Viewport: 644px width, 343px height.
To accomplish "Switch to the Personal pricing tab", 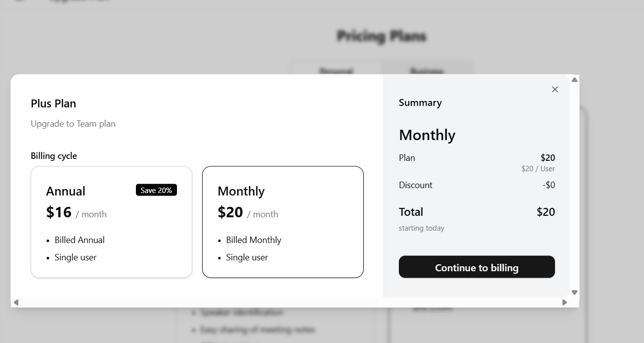I will coord(336,70).
